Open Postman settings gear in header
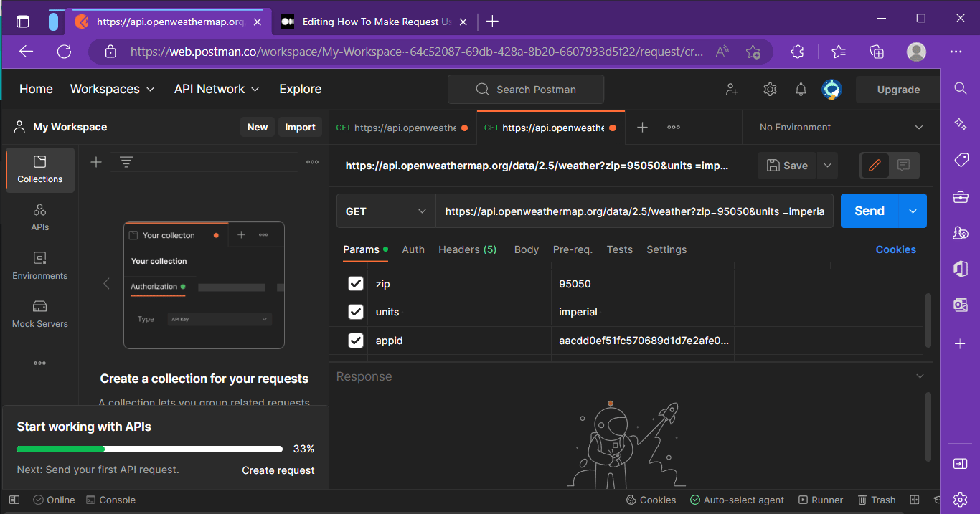 770,90
